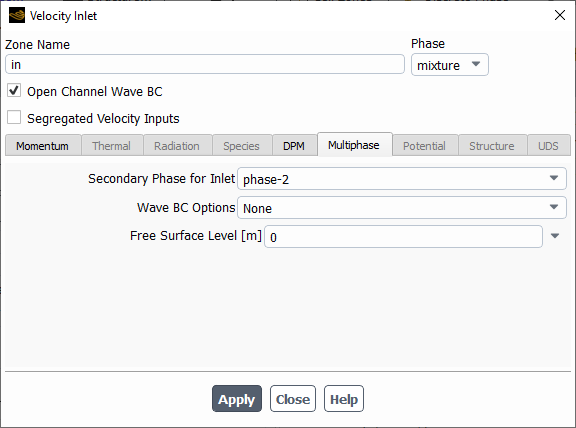Switch to the Momentum tab
The image size is (576, 428).
click(x=43, y=146)
